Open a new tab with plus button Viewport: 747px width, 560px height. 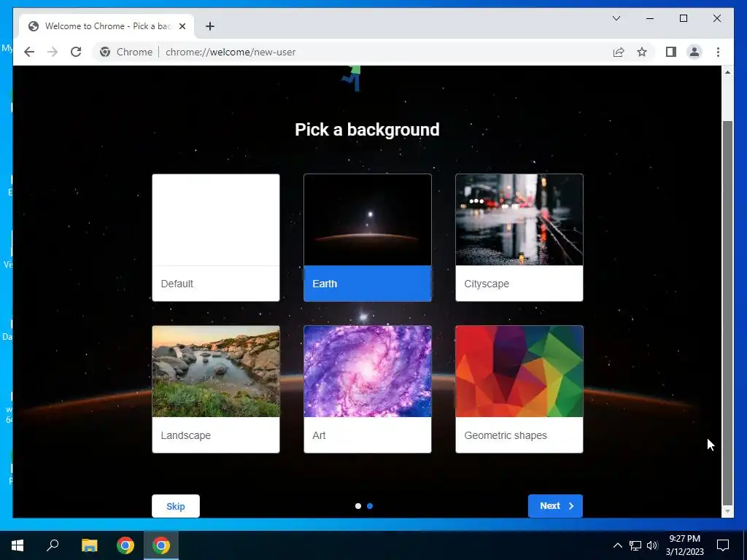pyautogui.click(x=209, y=26)
